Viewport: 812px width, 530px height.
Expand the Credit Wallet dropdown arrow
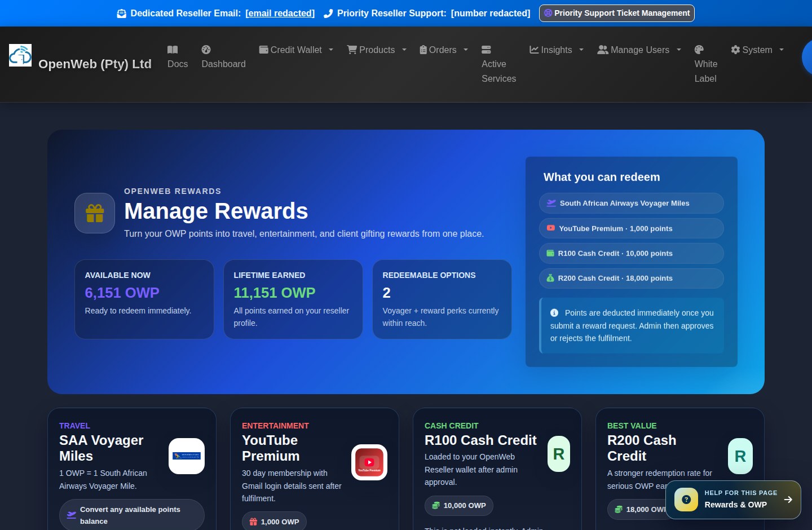(x=331, y=50)
